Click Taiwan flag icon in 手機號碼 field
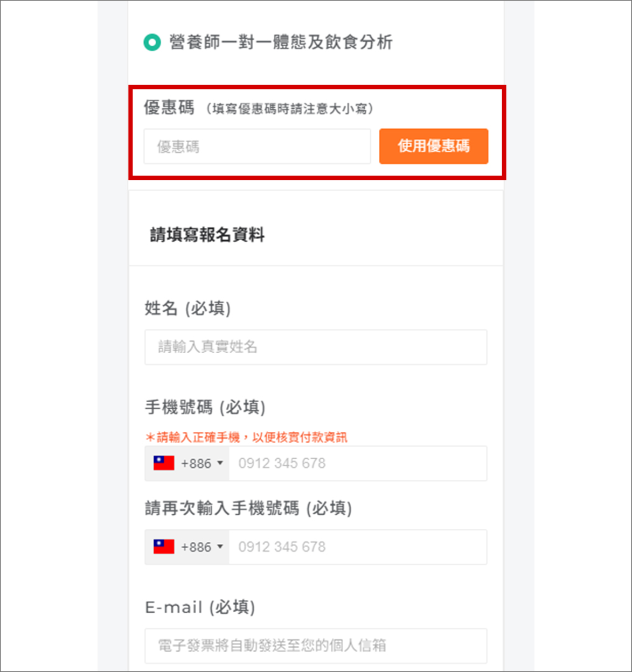This screenshot has width=632, height=672. [164, 463]
